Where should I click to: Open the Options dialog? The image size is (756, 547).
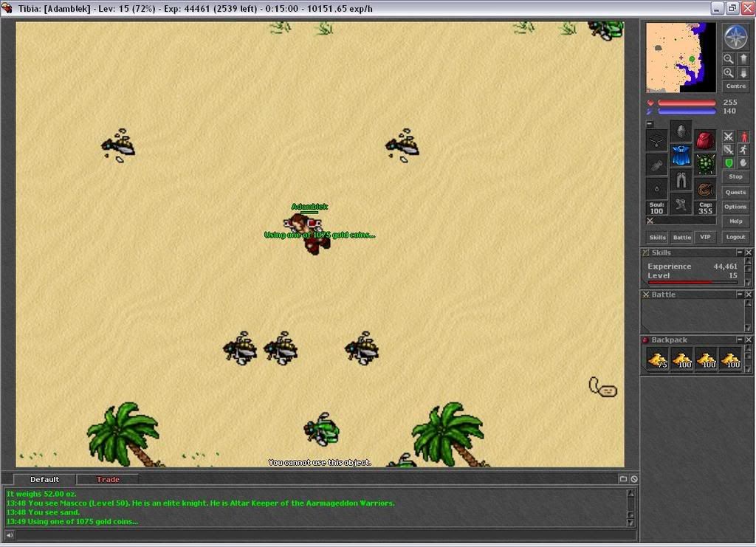(x=736, y=207)
